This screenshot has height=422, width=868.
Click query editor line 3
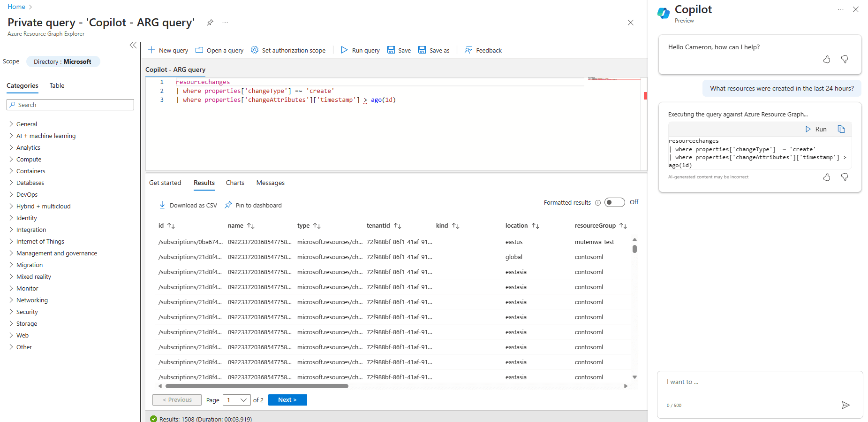click(x=286, y=100)
